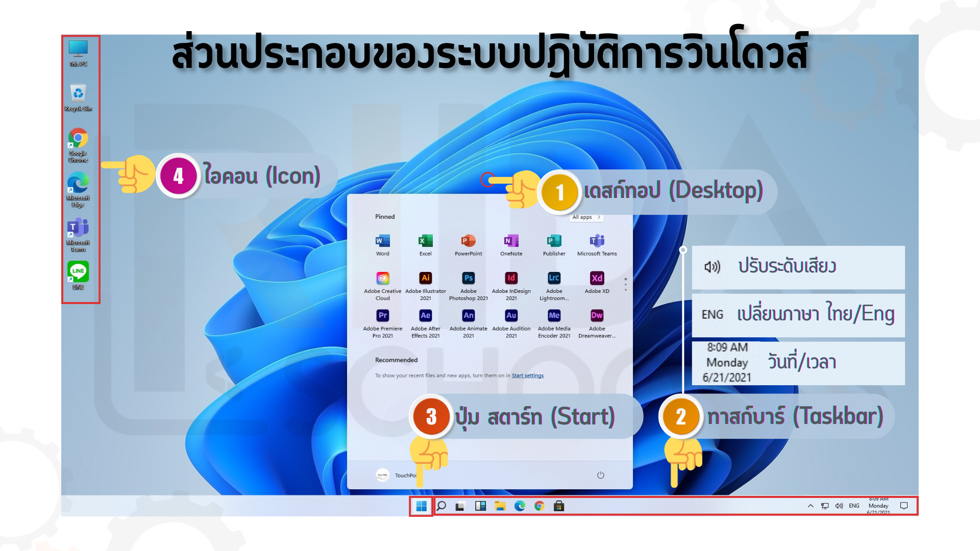Open the Widgets panel from the taskbar
Viewport: 980px width, 551px height.
pos(480,506)
